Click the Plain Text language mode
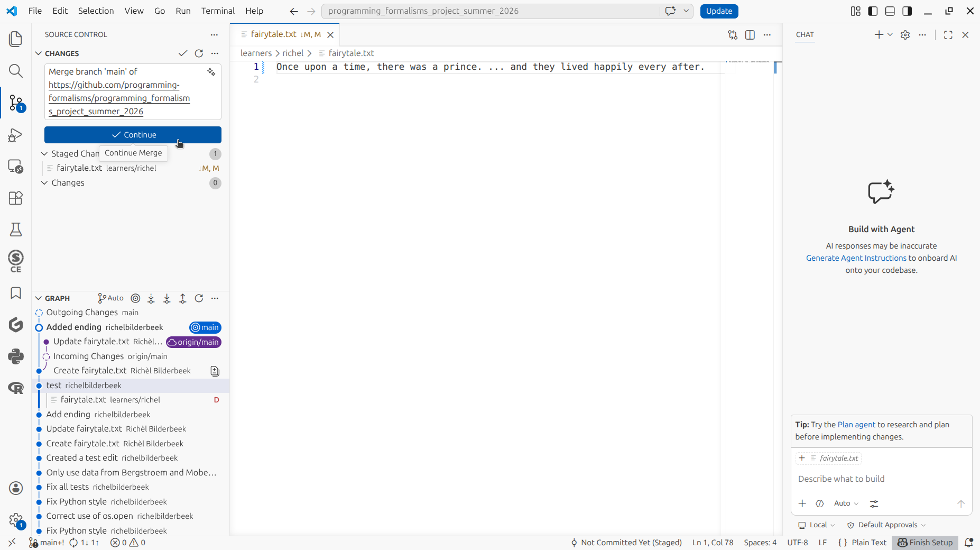The height and width of the screenshot is (550, 980). click(869, 543)
